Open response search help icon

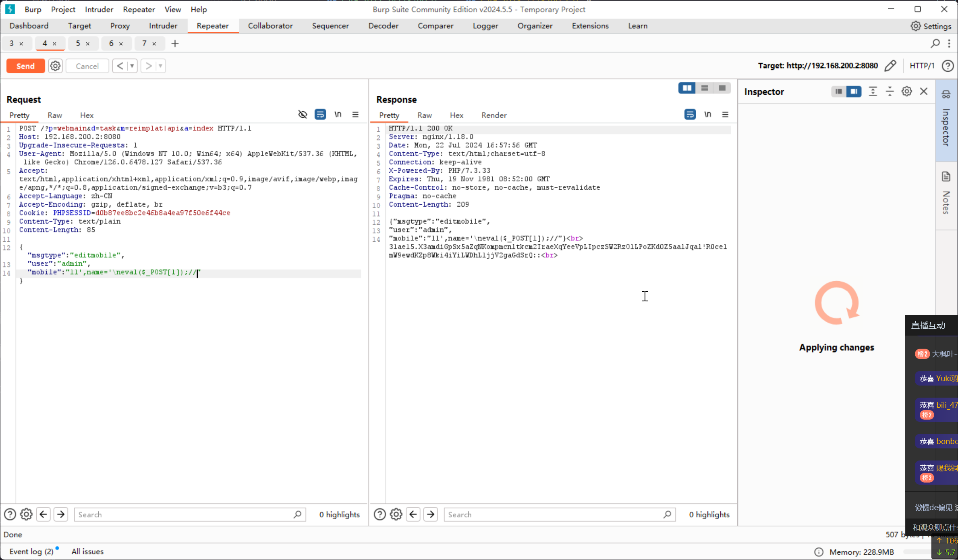click(379, 514)
